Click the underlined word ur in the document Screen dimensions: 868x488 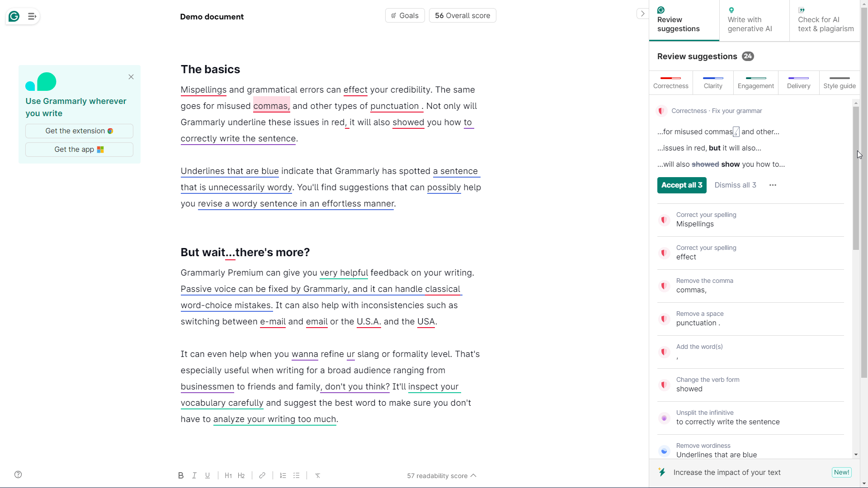[350, 354]
